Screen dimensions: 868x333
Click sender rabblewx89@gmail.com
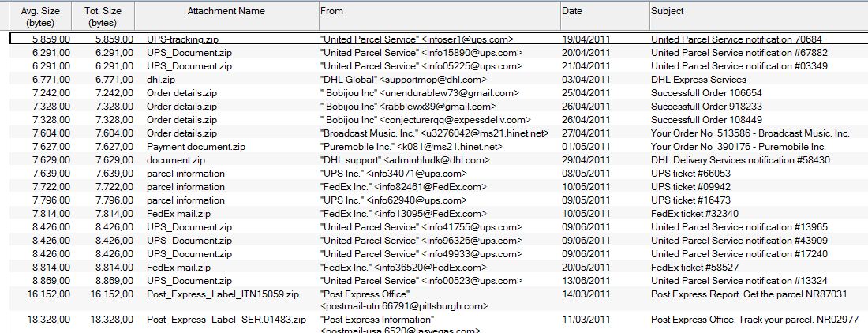point(438,107)
